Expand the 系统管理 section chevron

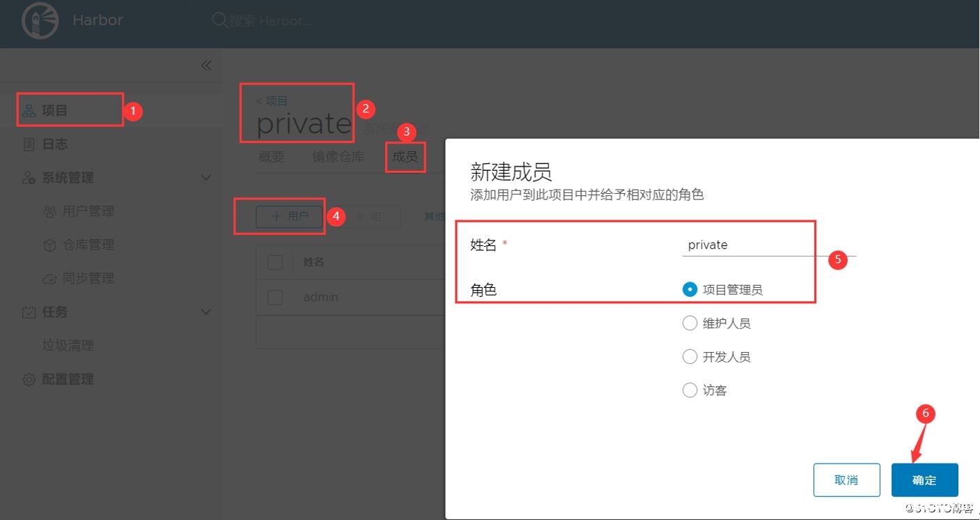click(x=205, y=178)
